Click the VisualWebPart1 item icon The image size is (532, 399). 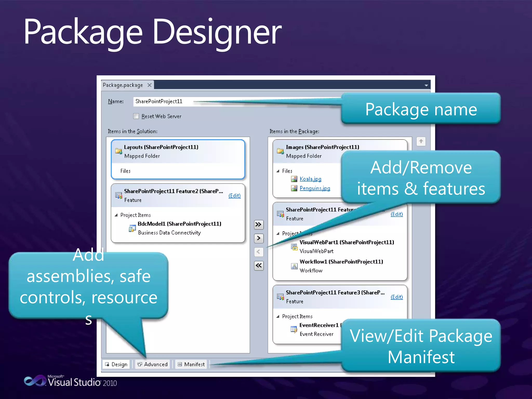click(294, 247)
